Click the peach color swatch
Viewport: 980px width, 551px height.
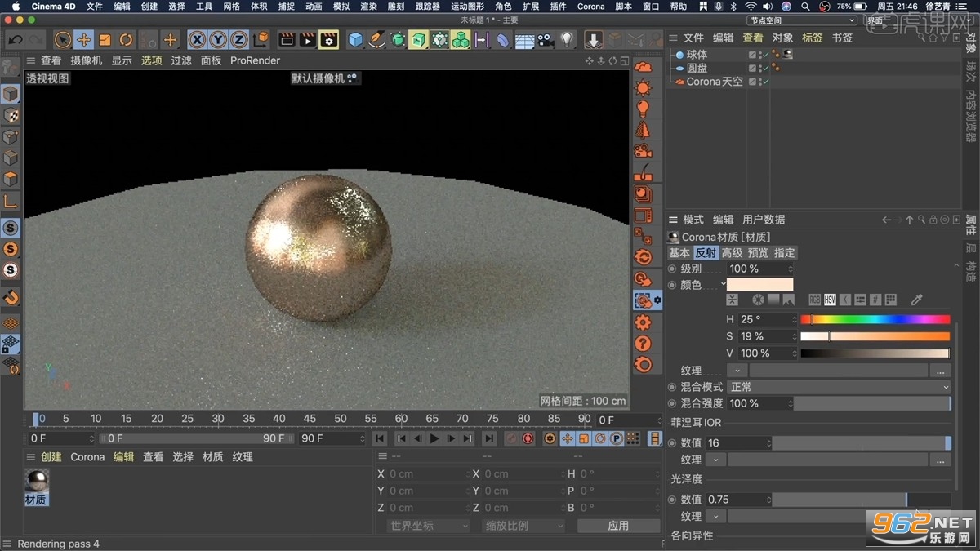point(759,284)
